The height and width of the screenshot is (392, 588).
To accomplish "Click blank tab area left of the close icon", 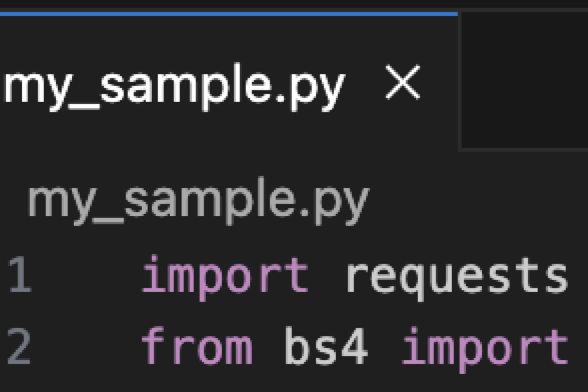I will [x=365, y=86].
